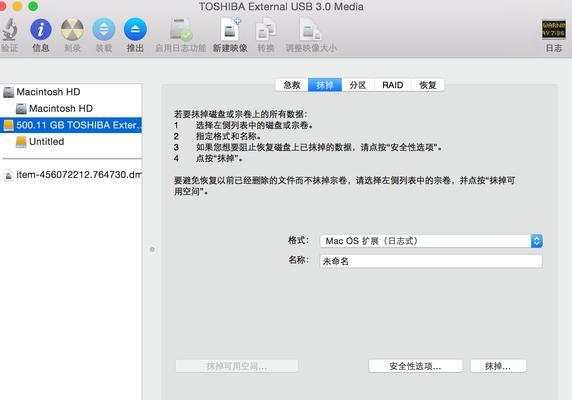Screen dimensions: 572x400
Task: Click the sidebar splitter handle dot
Action: click(152, 249)
